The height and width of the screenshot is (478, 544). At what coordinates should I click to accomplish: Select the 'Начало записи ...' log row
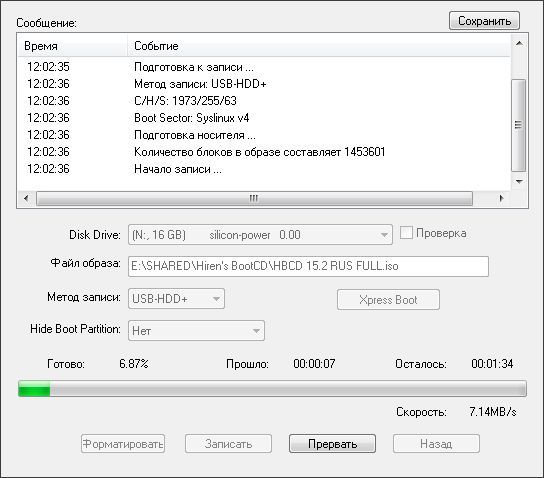pos(264,169)
